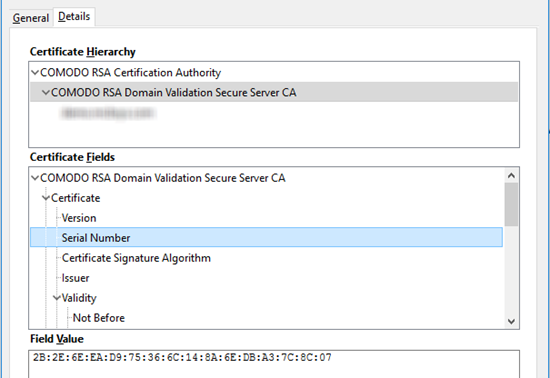Collapse the Certificate node in fields
This screenshot has height=378, width=550.
pos(46,198)
